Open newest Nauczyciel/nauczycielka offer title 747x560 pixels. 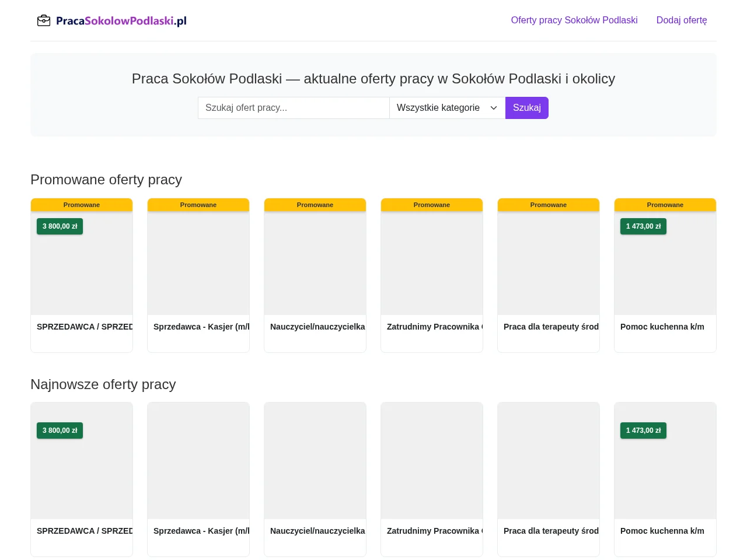317,531
